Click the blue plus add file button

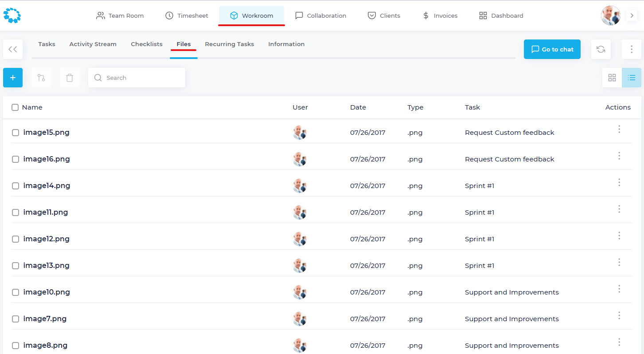pyautogui.click(x=13, y=78)
